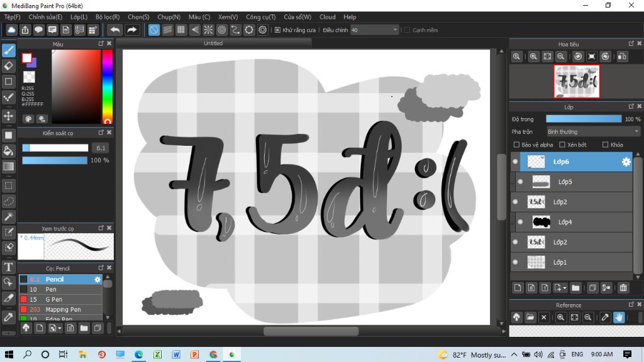This screenshot has width=644, height=362.
Task: Open the Help menu
Action: [x=350, y=17]
